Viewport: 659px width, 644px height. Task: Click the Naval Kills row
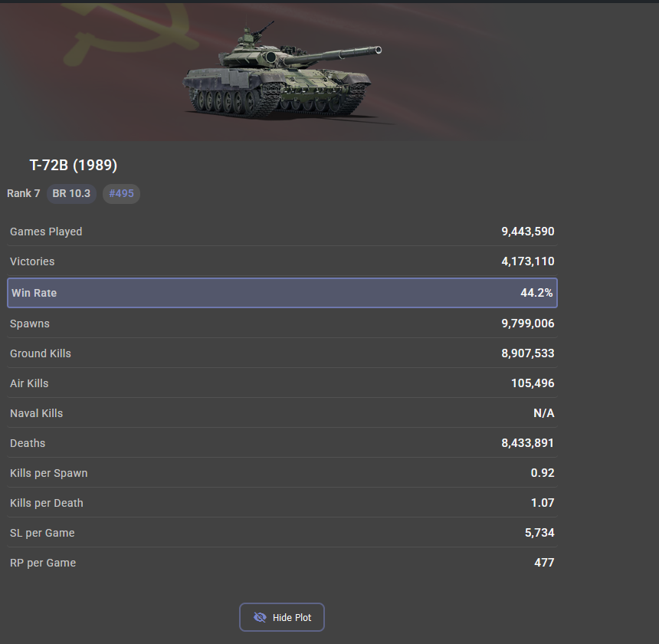(283, 412)
